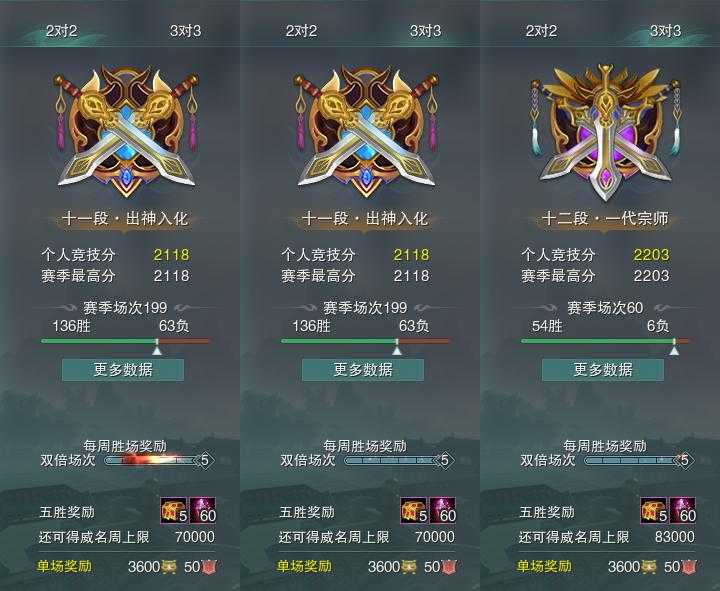Click the treasure chest 5 icon in the first panel
Viewport: 720px width, 591px height.
pos(174,510)
